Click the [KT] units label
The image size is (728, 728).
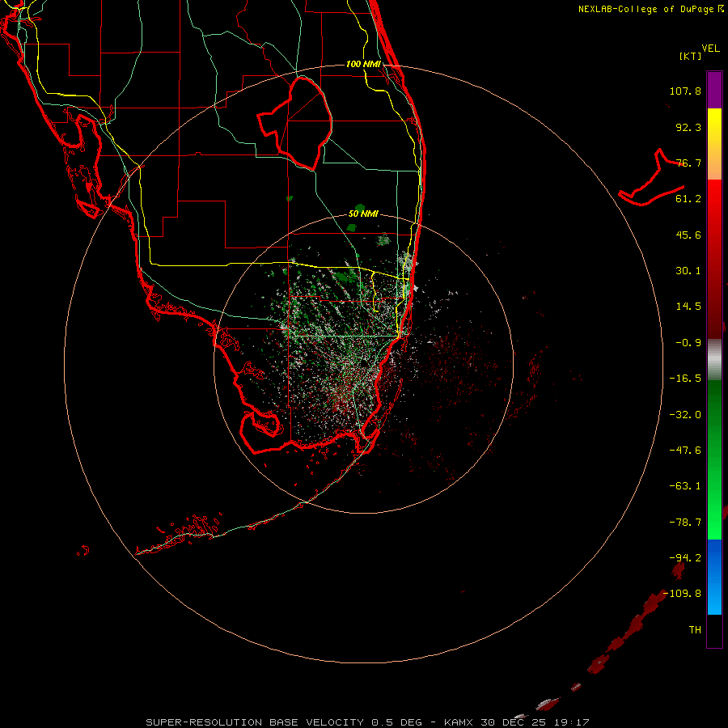click(691, 56)
